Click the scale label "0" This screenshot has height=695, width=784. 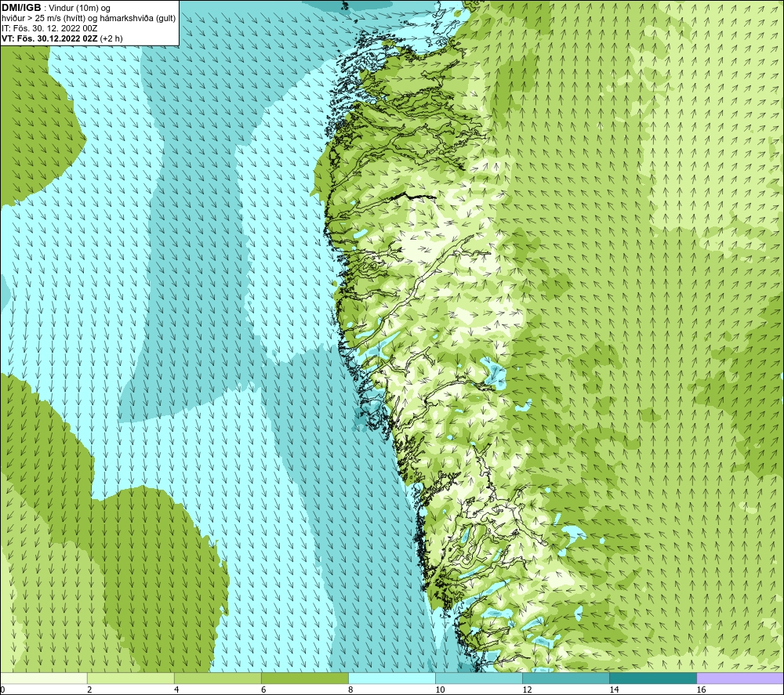(3, 690)
